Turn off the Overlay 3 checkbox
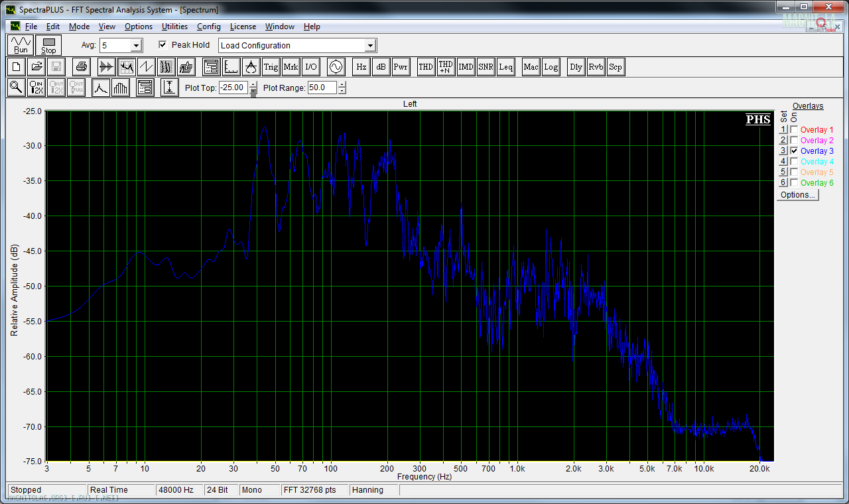849x504 pixels. [794, 151]
